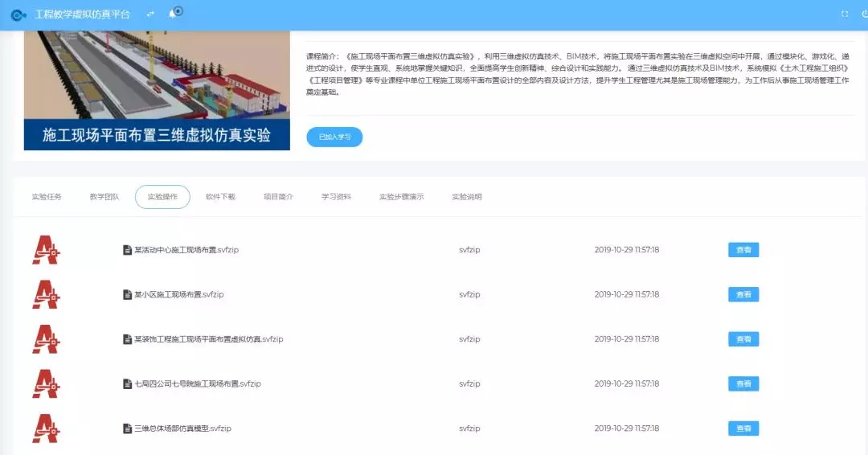Screen dimensions: 868x455
Task: Click the red A icon for 某活动中心施工现场布置
Action: pos(46,250)
